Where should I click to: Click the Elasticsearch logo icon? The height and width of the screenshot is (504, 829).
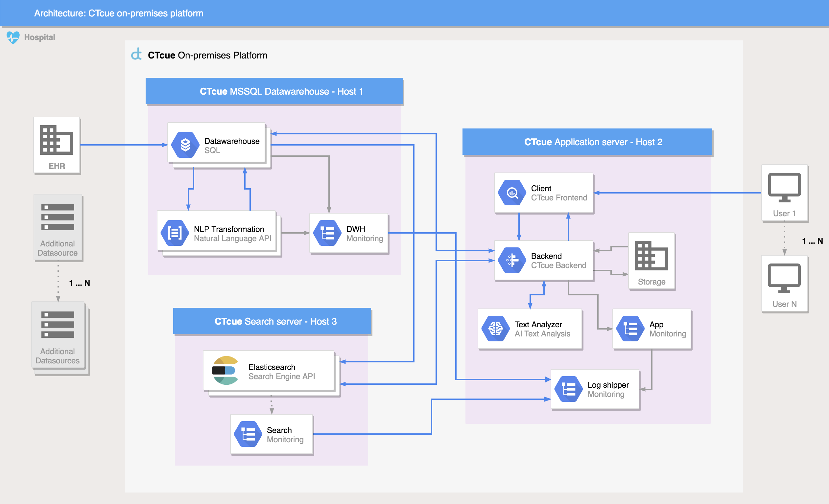(x=225, y=371)
